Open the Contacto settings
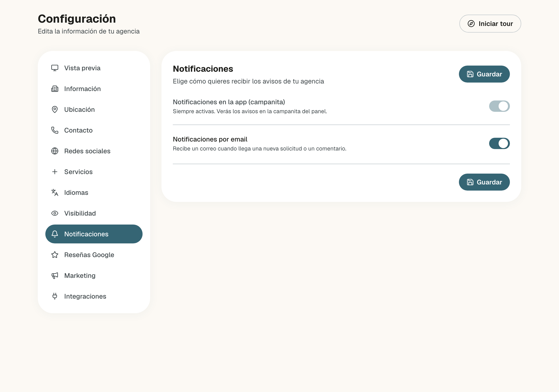 94,130
